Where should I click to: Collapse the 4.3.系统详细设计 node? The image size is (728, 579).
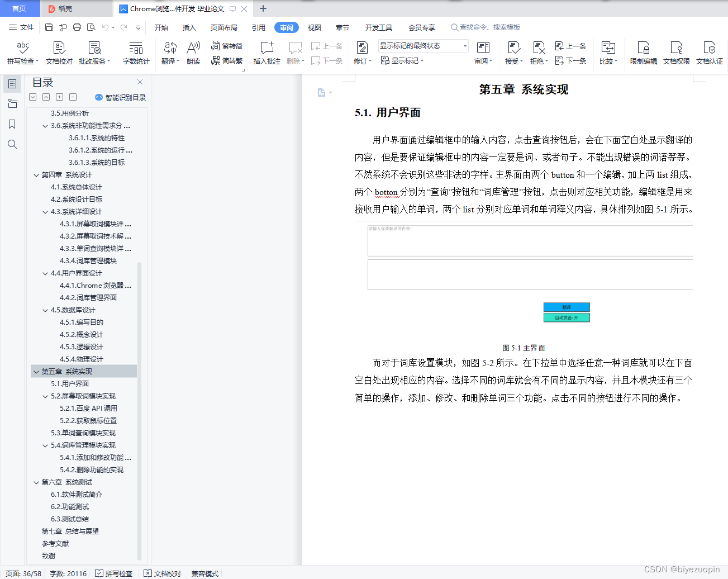coord(45,212)
